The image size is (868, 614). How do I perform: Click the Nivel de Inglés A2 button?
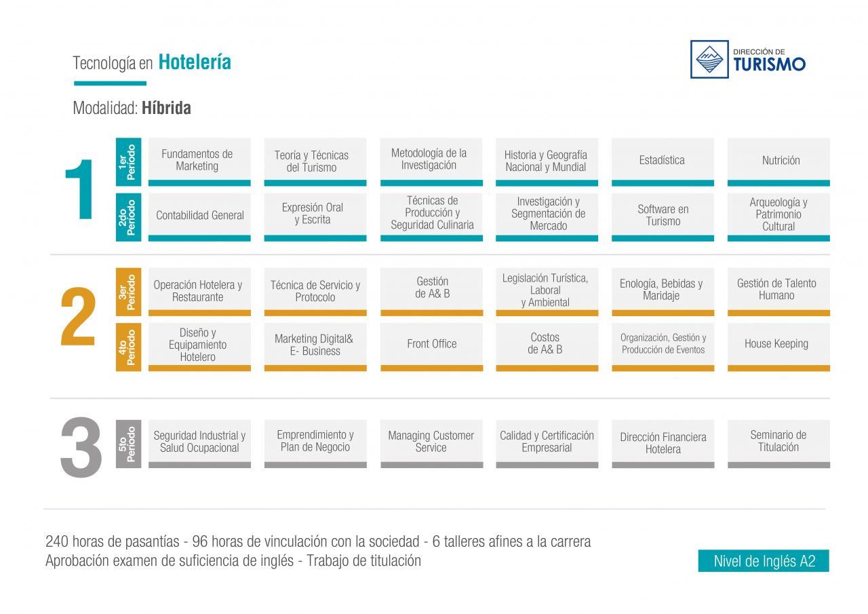point(764,561)
